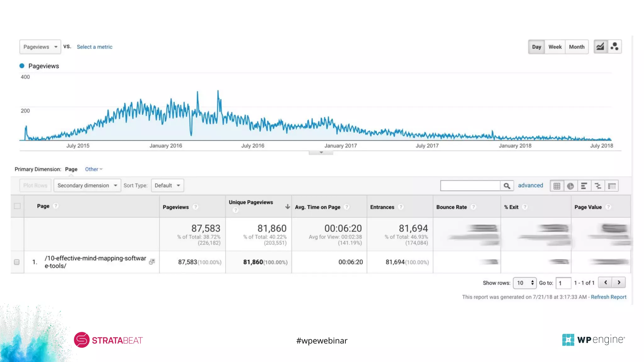This screenshot has width=644, height=362.
Task: Open the Pageviews metric dropdown
Action: point(40,47)
